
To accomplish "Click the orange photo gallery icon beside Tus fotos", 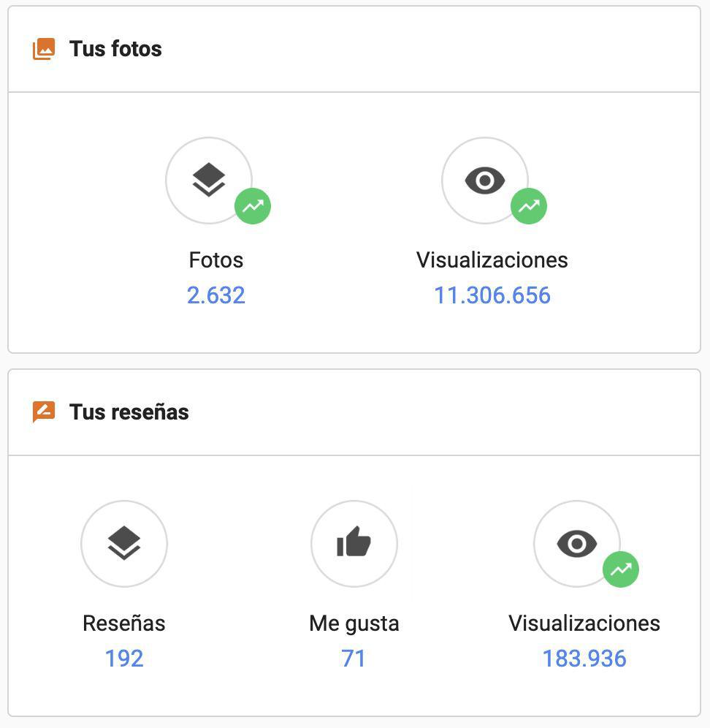I will [44, 50].
